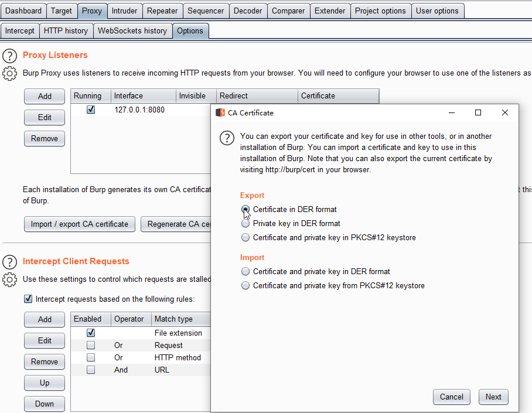Open the Comparer tab
The image size is (532, 413).
(x=288, y=11)
